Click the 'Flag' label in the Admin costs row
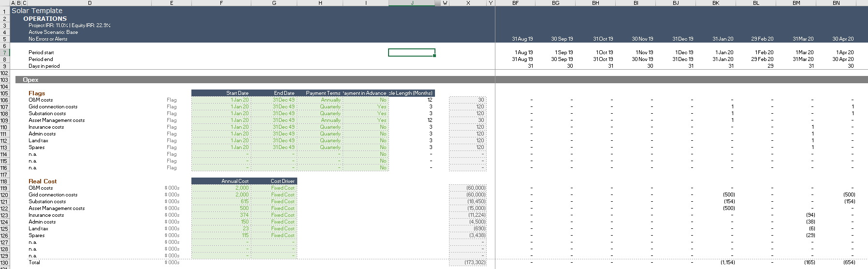Image resolution: width=868 pixels, height=269 pixels. tap(172, 134)
